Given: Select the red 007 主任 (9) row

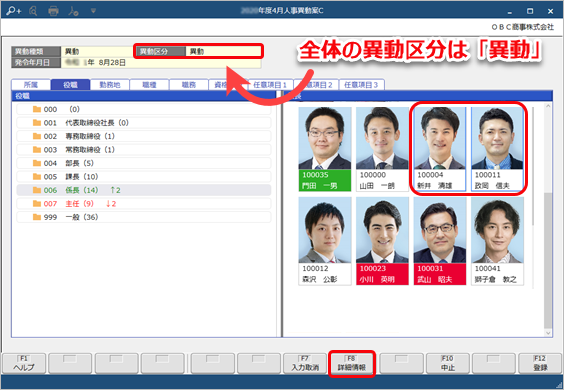Looking at the screenshot, I should coord(144,204).
